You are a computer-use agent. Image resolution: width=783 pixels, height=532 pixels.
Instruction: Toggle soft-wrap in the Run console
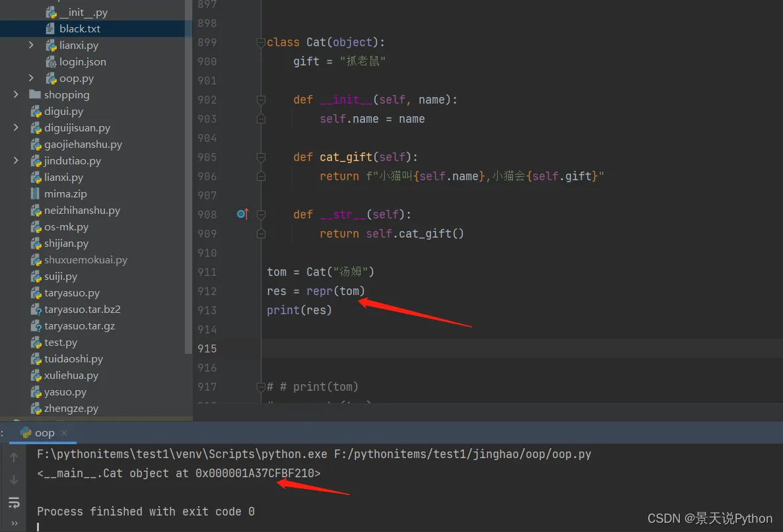[14, 503]
